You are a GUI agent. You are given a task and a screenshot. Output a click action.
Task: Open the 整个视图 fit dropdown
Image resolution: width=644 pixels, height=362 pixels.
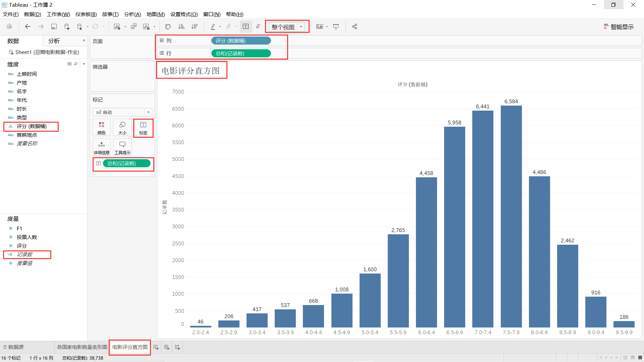pos(301,27)
